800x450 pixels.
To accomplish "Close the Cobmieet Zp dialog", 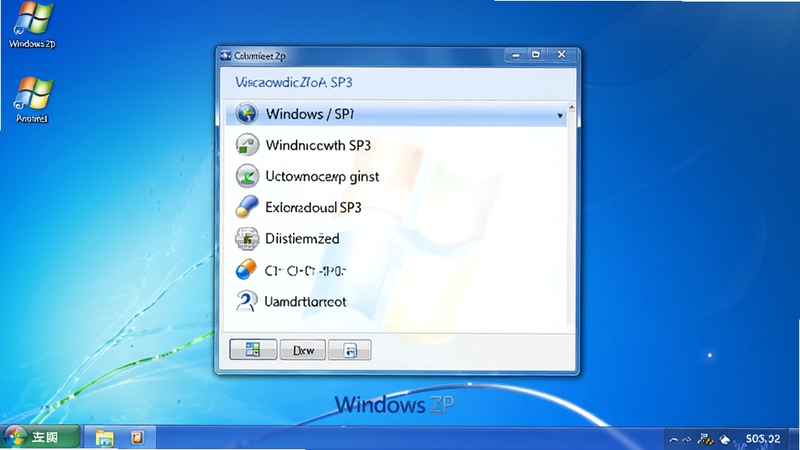I will [x=562, y=54].
